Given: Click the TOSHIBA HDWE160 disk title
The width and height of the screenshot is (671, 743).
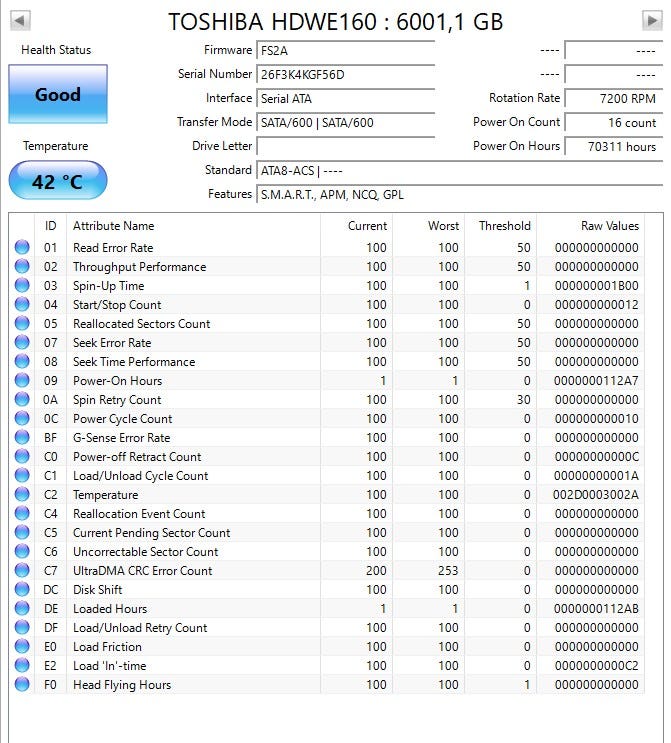Looking at the screenshot, I should click(x=336, y=21).
